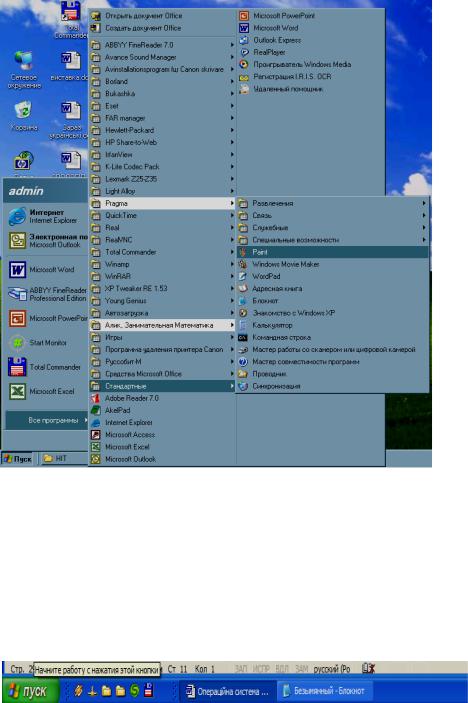The width and height of the screenshot is (468, 703).
Task: Launch Удаленный помощник
Action: pyautogui.click(x=310, y=89)
